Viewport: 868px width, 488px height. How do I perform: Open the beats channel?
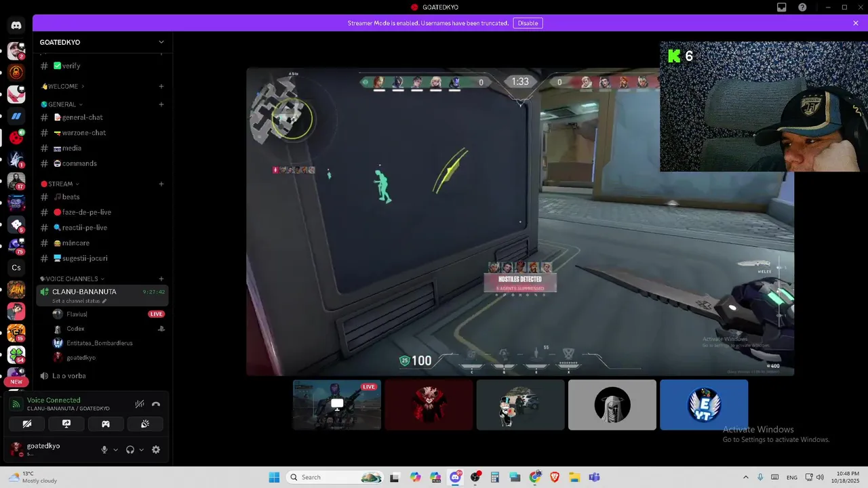[102, 197]
